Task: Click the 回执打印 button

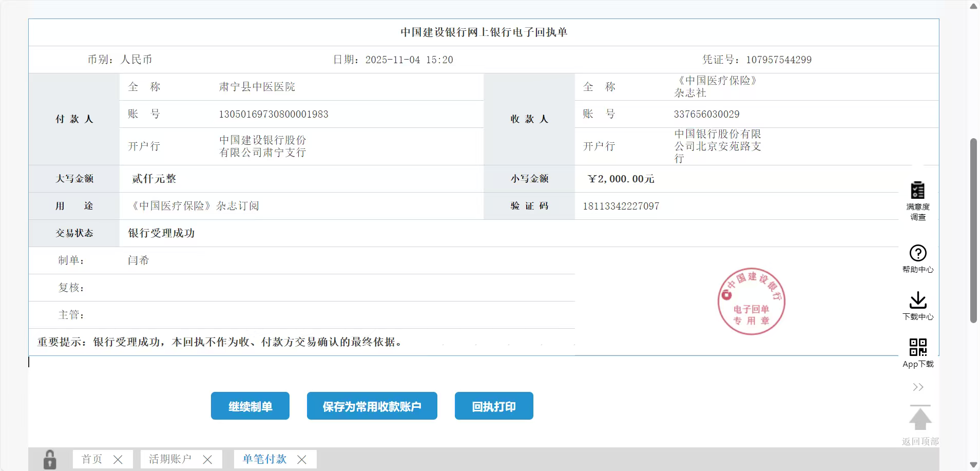Action: [x=494, y=406]
